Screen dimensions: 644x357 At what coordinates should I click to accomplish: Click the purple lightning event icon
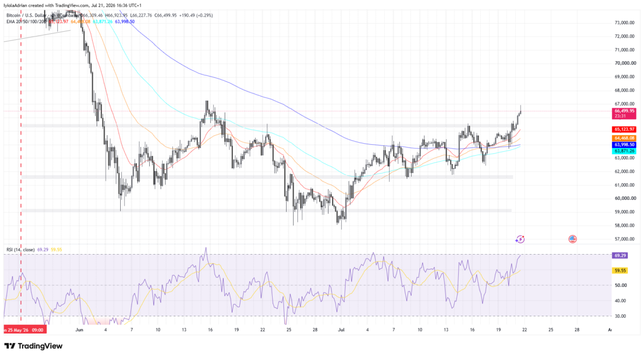[519, 239]
